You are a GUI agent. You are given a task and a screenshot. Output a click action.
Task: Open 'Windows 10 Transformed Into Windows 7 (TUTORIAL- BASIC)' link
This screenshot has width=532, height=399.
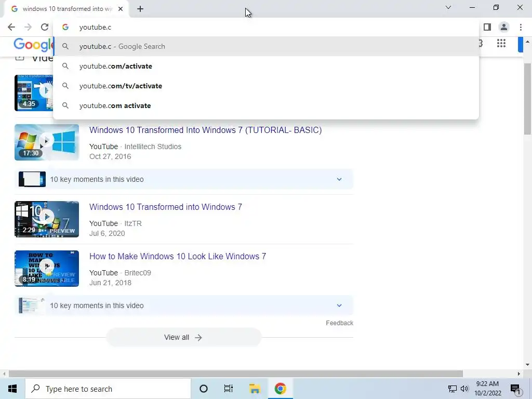pyautogui.click(x=205, y=130)
